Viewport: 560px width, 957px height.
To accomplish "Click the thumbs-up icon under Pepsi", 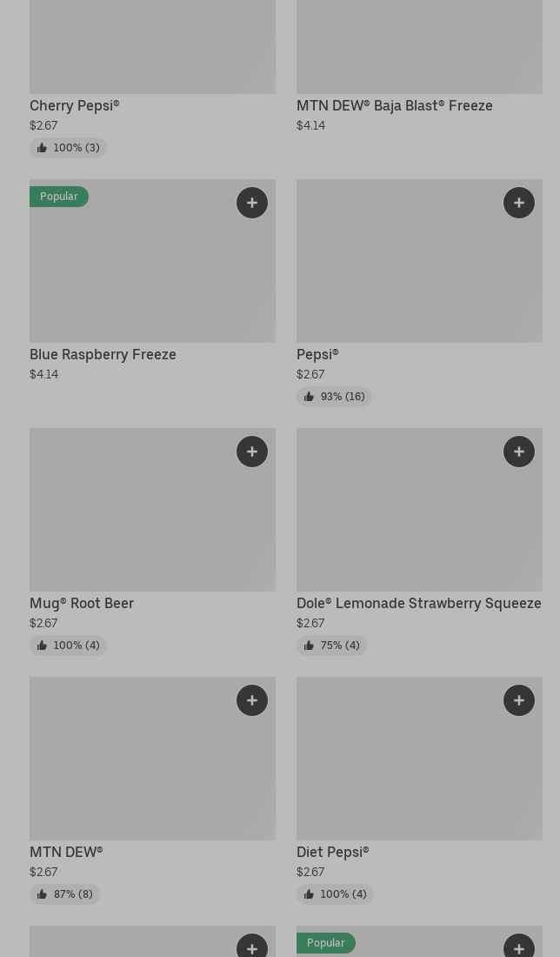I will 309,397.
